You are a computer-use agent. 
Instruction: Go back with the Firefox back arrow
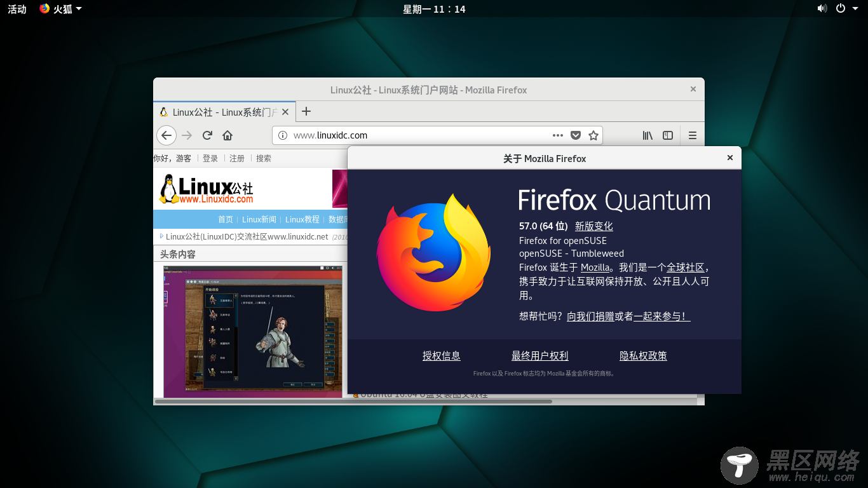point(166,135)
